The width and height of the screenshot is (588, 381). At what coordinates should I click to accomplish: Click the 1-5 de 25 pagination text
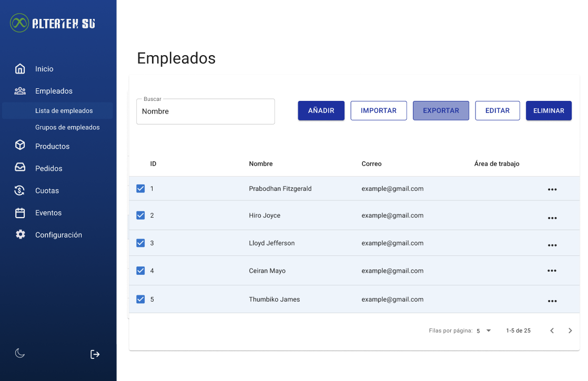click(x=518, y=331)
